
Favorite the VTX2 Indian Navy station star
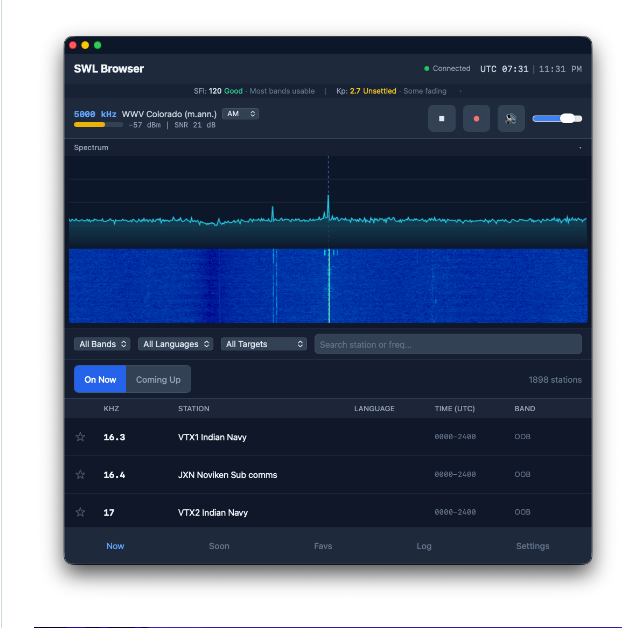click(81, 512)
